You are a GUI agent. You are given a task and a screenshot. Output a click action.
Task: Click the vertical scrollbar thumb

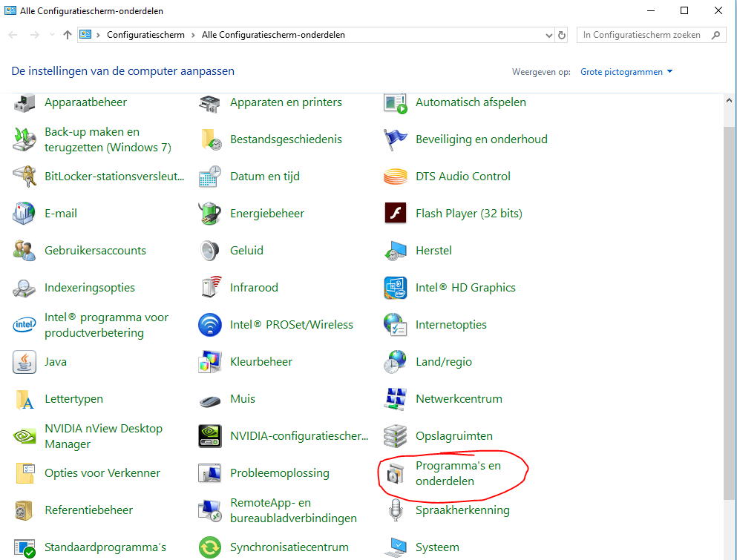coord(729,313)
